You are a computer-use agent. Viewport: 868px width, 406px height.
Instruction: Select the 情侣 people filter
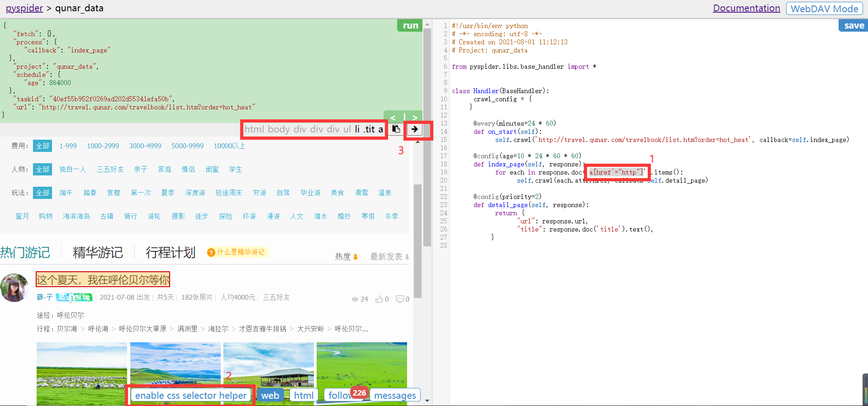point(188,170)
